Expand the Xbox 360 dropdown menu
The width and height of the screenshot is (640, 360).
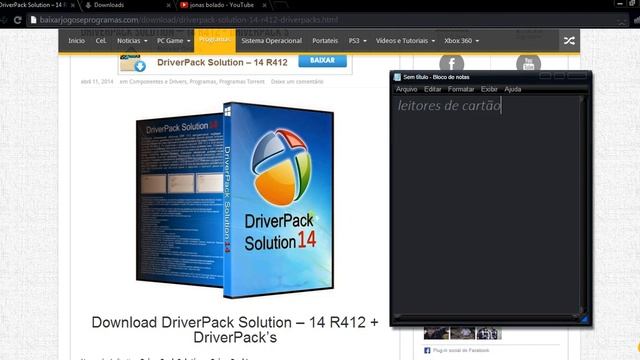click(462, 41)
